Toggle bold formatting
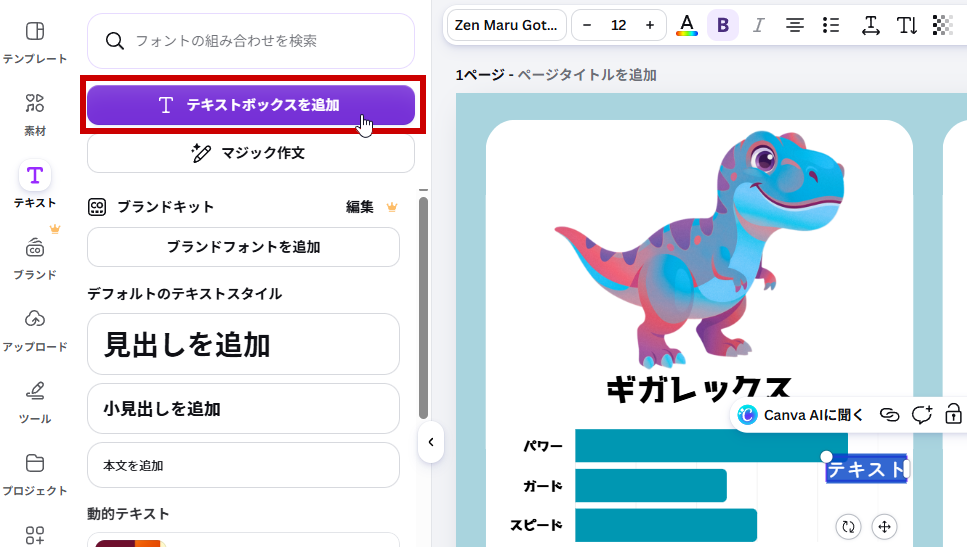The width and height of the screenshot is (967, 547). pos(723,25)
